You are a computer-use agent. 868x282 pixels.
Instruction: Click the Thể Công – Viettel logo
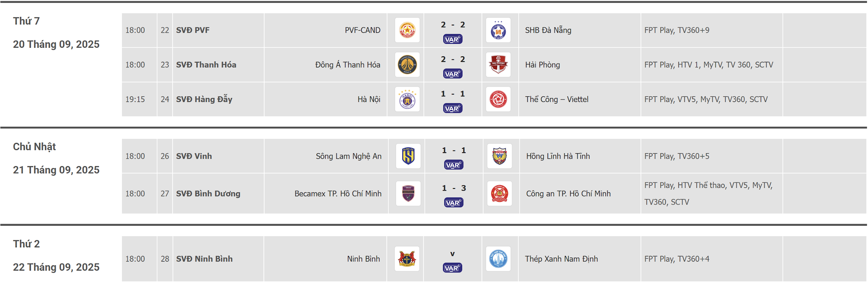click(498, 99)
